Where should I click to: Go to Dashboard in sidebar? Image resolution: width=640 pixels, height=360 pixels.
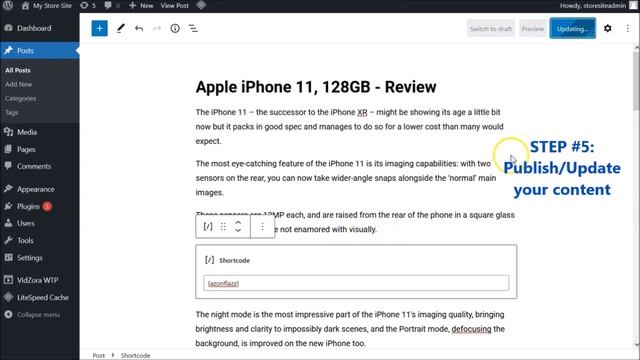pyautogui.click(x=40, y=28)
